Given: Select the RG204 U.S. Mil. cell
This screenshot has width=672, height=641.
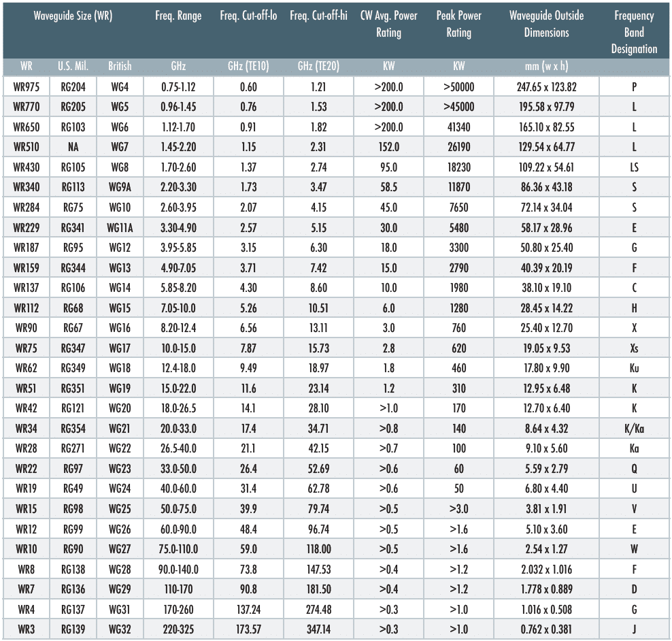Looking at the screenshot, I should 73,87.
